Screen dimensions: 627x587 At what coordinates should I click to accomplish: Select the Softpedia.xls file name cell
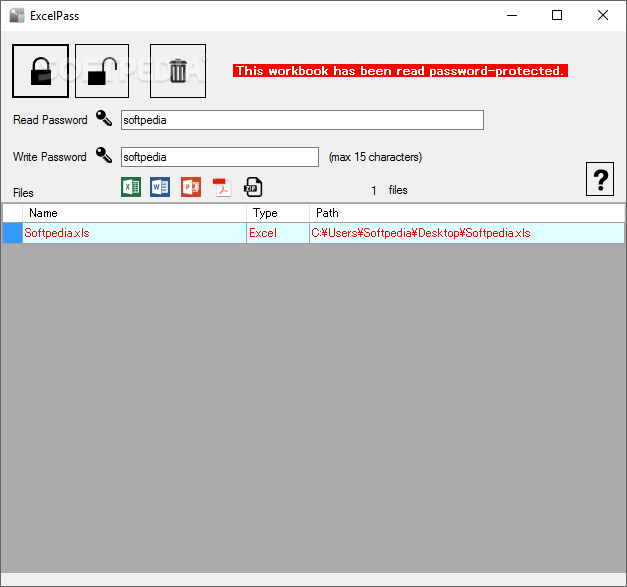point(134,233)
